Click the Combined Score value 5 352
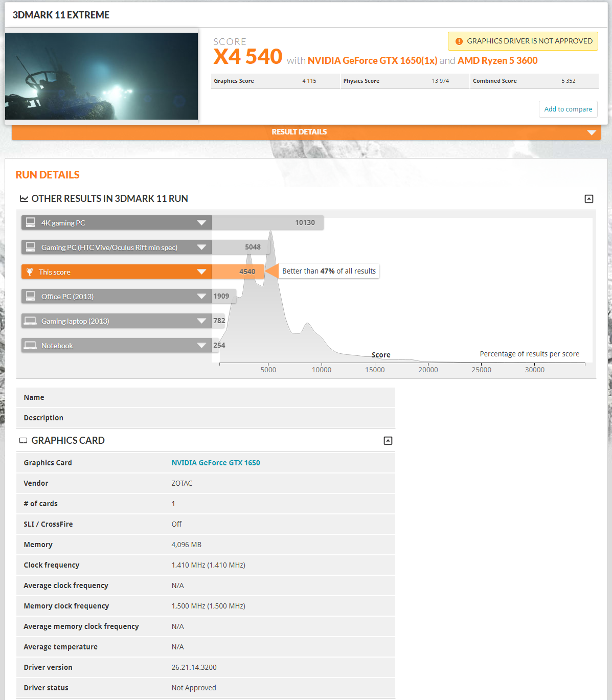The width and height of the screenshot is (612, 700). click(569, 81)
